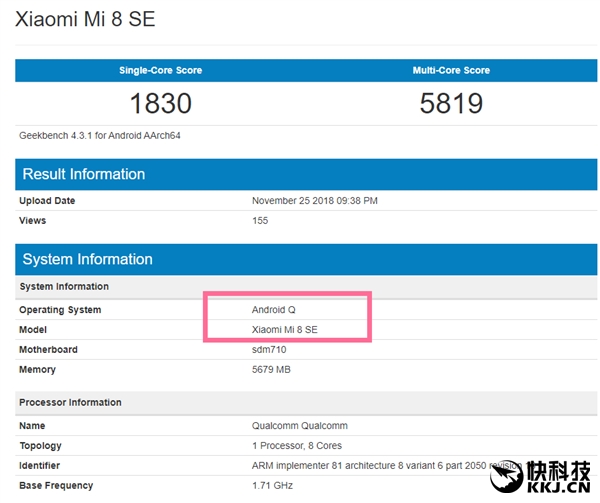Click the Model label

click(33, 329)
